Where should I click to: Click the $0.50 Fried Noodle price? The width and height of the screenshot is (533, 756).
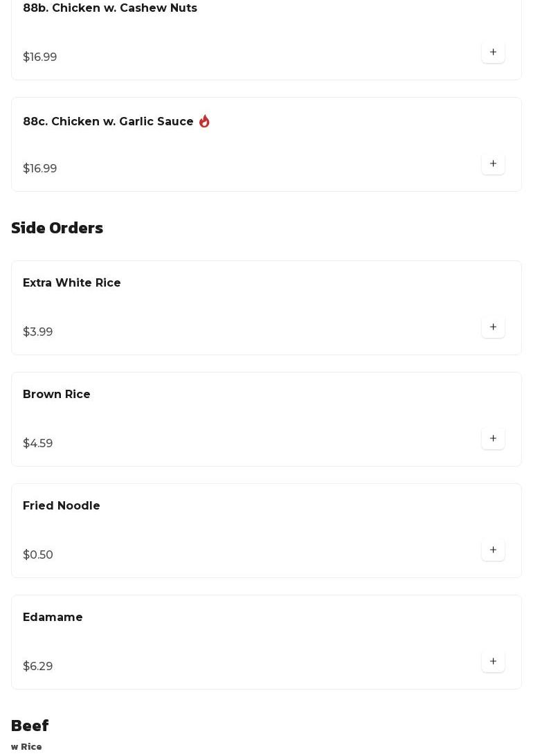click(38, 555)
